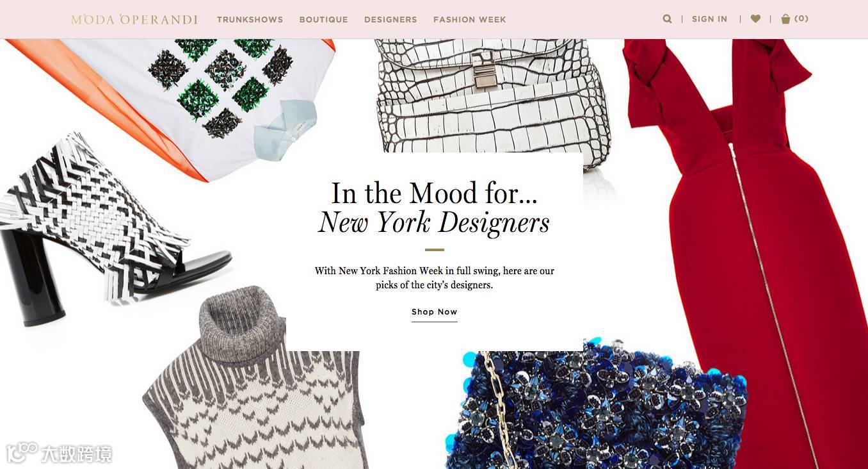Select the white crocodile handbag image
The width and height of the screenshot is (868, 469).
(x=493, y=95)
